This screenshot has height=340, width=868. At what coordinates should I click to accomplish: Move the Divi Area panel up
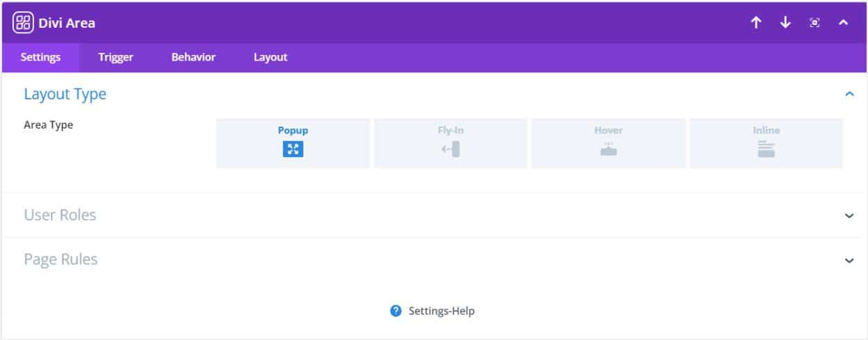[756, 22]
